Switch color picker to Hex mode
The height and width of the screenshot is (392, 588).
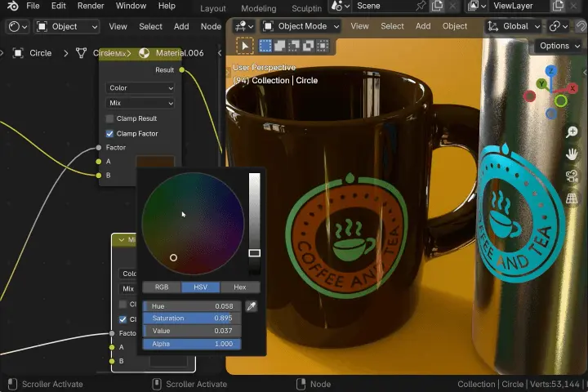coord(240,287)
